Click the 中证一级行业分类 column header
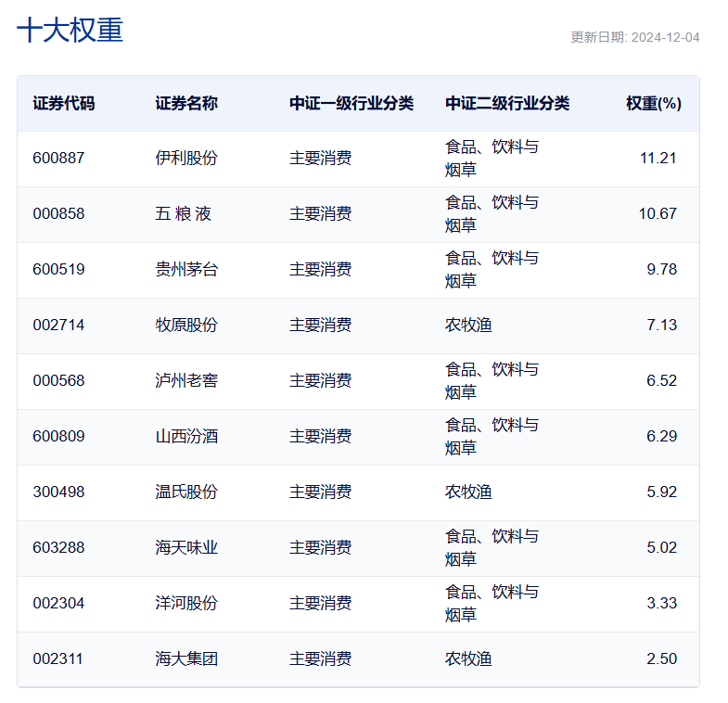 click(351, 103)
